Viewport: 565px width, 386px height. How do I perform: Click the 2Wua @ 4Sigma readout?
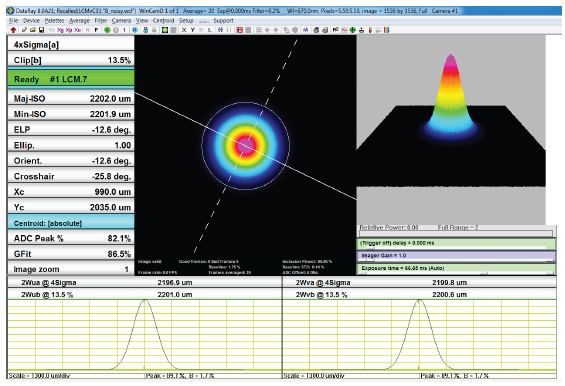[144, 282]
